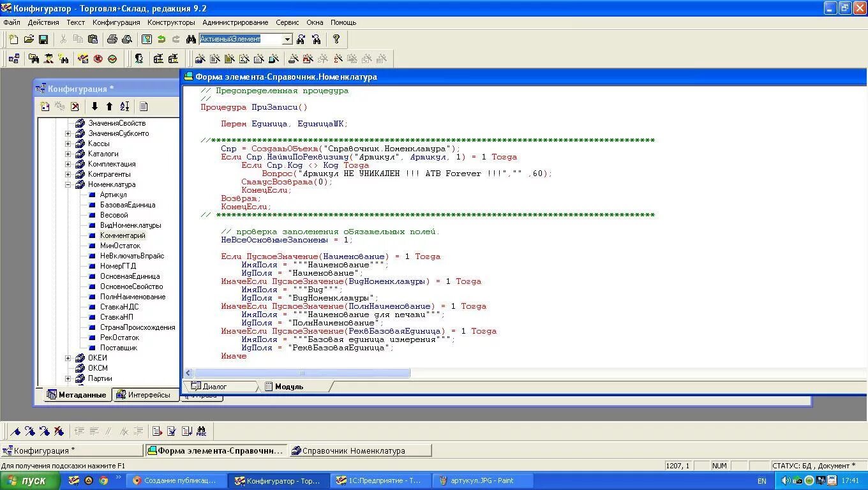Click the first bookmark flag icon in bottom toolbar
Viewport: 868px width, 490px height.
[15, 431]
